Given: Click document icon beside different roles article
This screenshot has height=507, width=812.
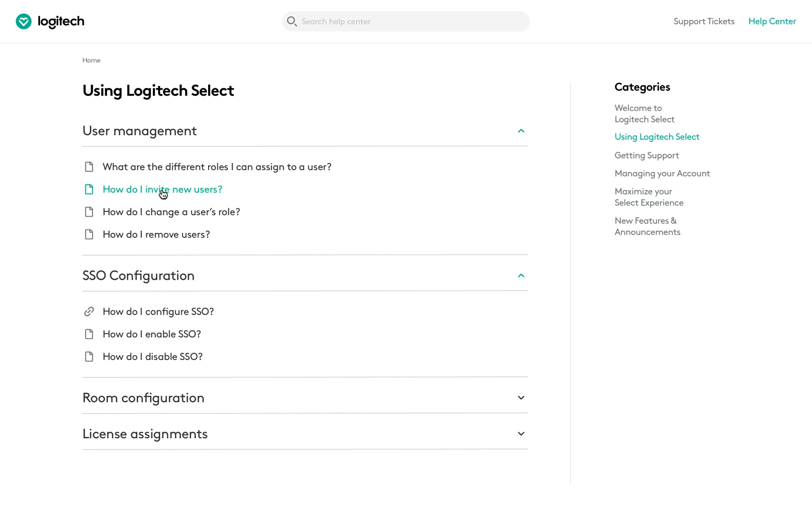Looking at the screenshot, I should pyautogui.click(x=89, y=167).
